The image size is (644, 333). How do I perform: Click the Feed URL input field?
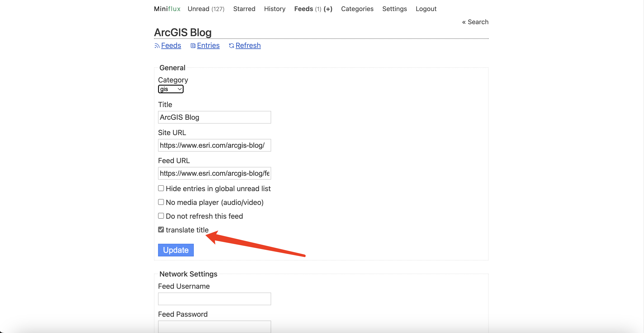tap(214, 173)
